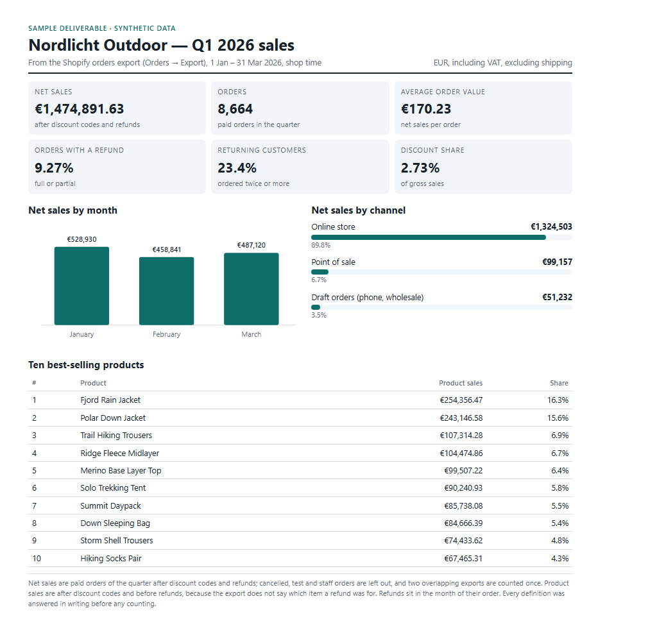Select the Point of sale amount €99,157
The image size is (657, 644).
click(x=558, y=262)
